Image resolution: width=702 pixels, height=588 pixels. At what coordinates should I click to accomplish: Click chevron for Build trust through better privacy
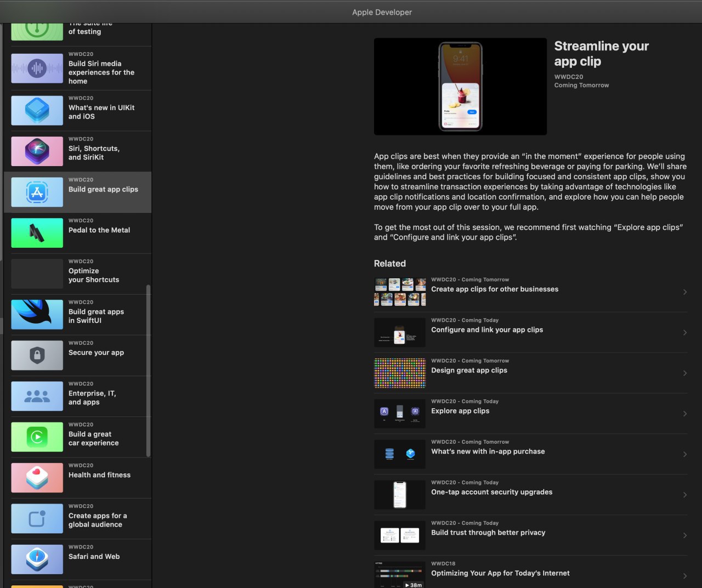[685, 535]
